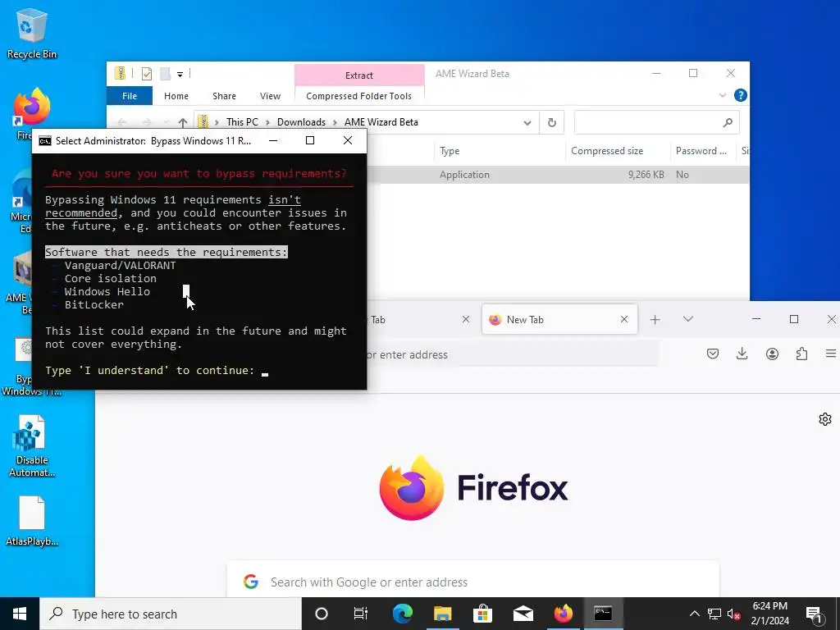Image resolution: width=840 pixels, height=630 pixels.
Task: Go up one folder level in Explorer
Action: [183, 123]
